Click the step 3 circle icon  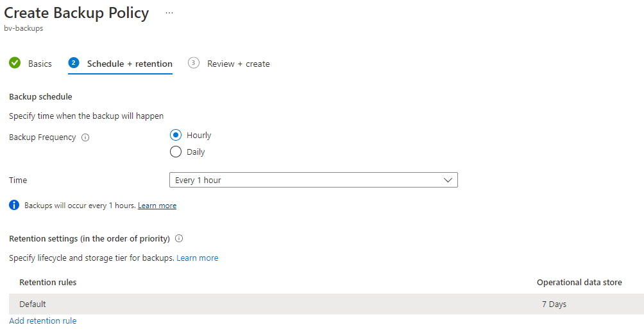click(x=194, y=63)
